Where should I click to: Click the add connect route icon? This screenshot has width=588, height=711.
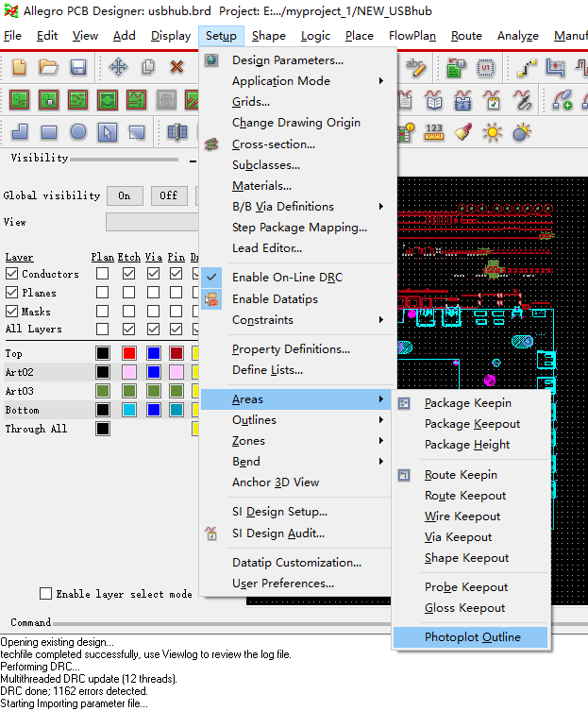point(527,68)
